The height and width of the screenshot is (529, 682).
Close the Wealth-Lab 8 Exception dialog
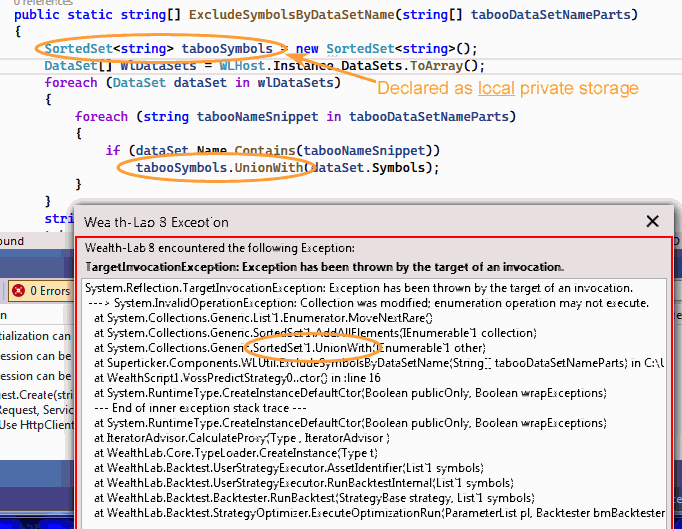tap(653, 221)
